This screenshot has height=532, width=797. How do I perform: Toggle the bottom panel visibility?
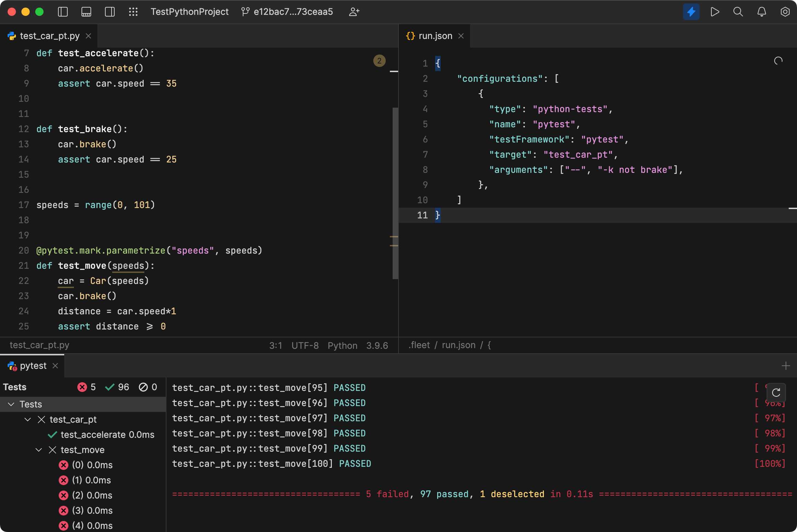pos(86,12)
